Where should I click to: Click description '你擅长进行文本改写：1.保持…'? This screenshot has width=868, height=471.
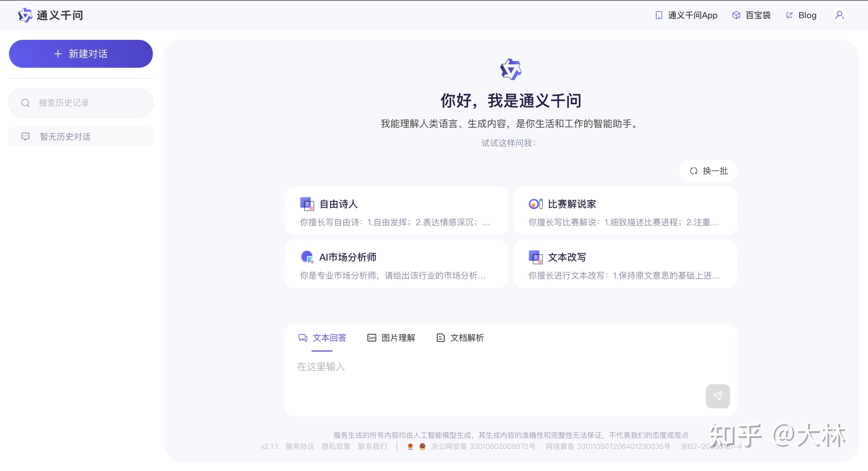[x=624, y=275]
